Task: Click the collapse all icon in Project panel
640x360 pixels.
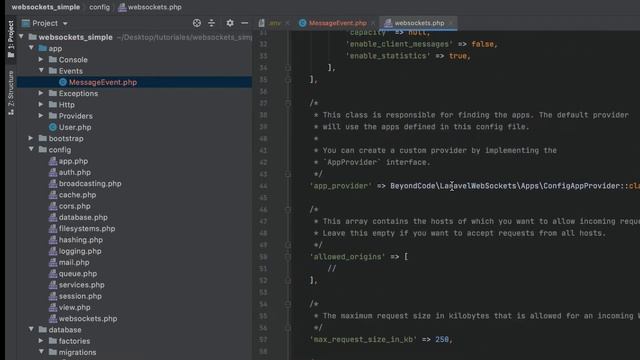Action: point(211,23)
